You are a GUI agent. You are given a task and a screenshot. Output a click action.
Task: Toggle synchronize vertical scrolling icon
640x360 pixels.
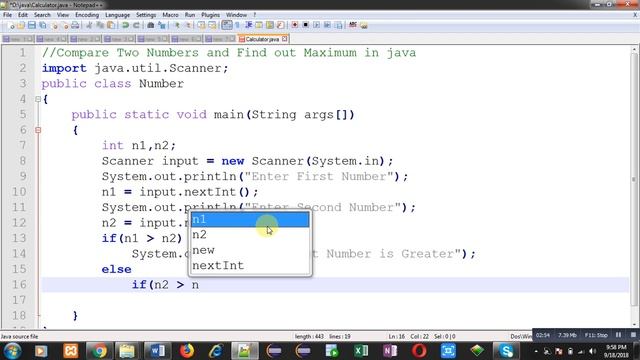coord(201,25)
